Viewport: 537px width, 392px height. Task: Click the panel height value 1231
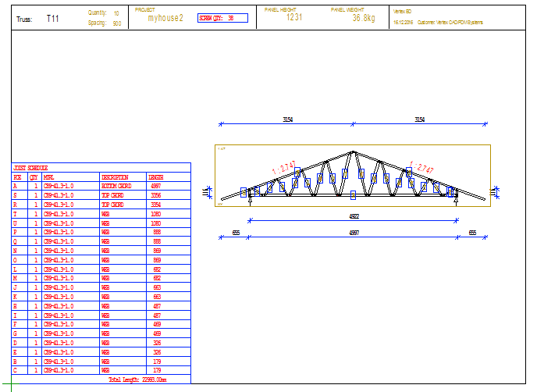pyautogui.click(x=294, y=17)
